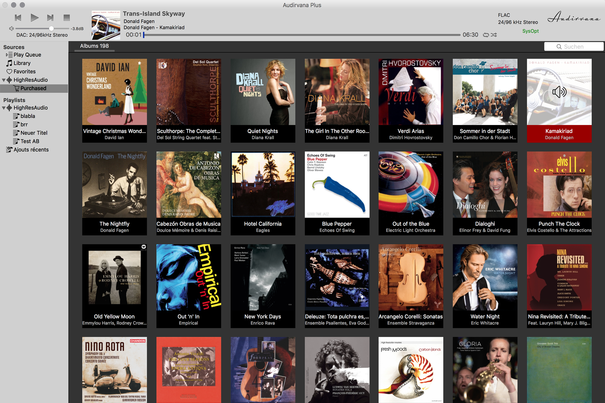
Task: Open the Blue Pepper album
Action: click(x=337, y=193)
